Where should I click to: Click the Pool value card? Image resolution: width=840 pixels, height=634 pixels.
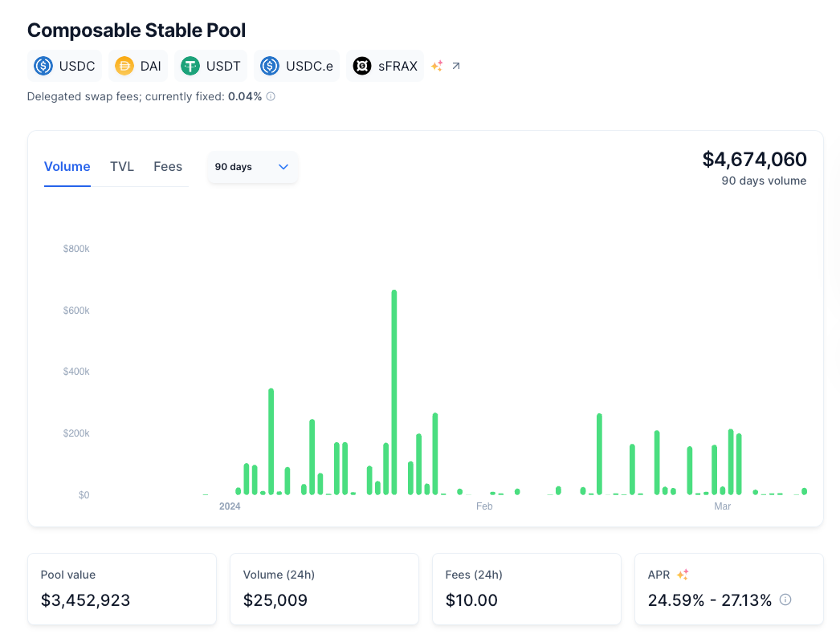122,588
